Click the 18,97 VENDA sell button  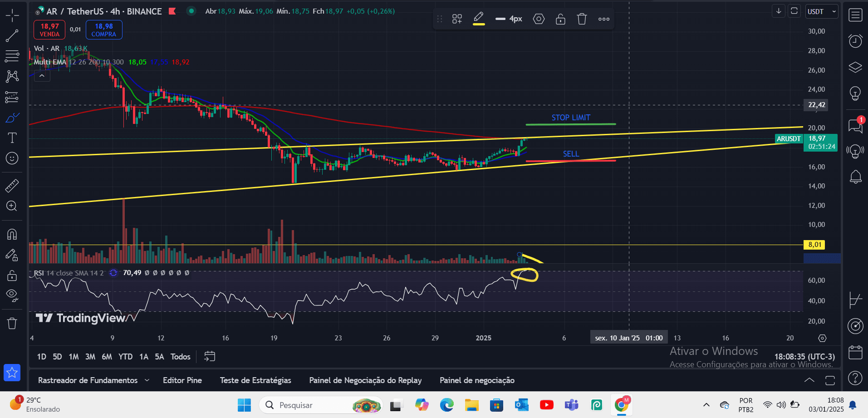coord(49,30)
